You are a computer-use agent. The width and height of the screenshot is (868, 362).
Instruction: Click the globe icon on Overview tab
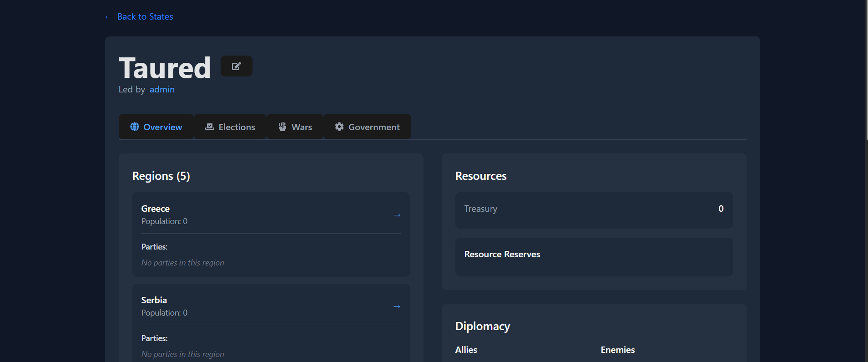tap(135, 127)
